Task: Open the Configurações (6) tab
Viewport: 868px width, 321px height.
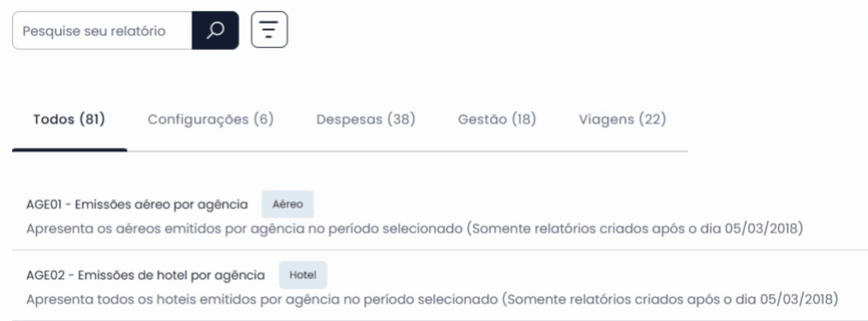Action: click(x=211, y=120)
